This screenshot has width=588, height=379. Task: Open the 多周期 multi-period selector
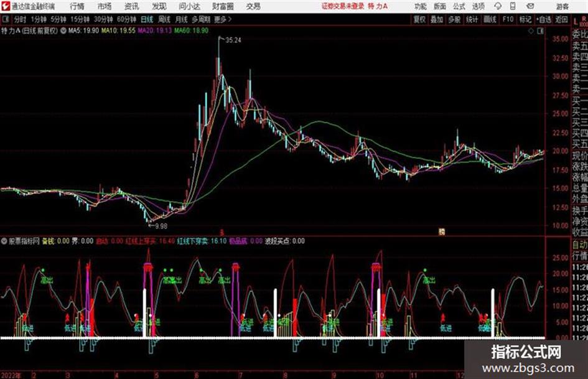click(x=201, y=19)
